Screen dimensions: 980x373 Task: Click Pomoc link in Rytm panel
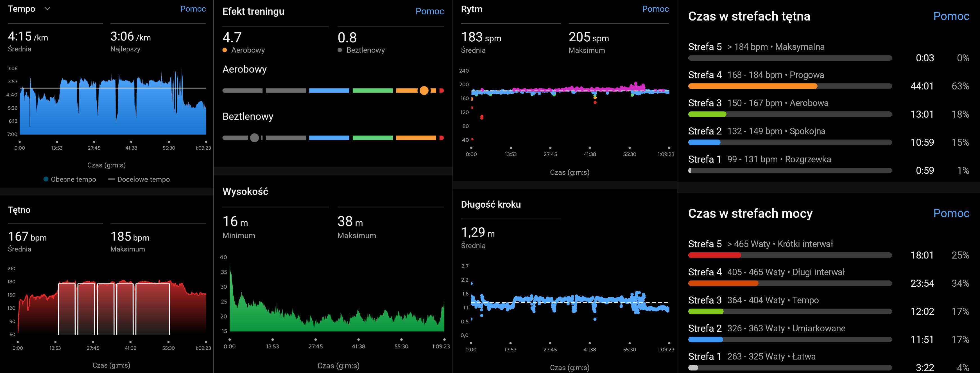(655, 9)
